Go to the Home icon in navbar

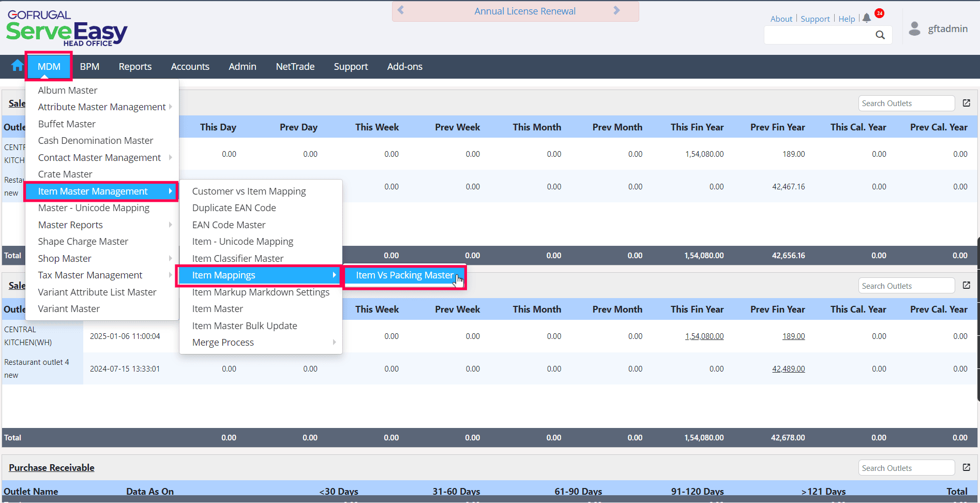coord(17,66)
